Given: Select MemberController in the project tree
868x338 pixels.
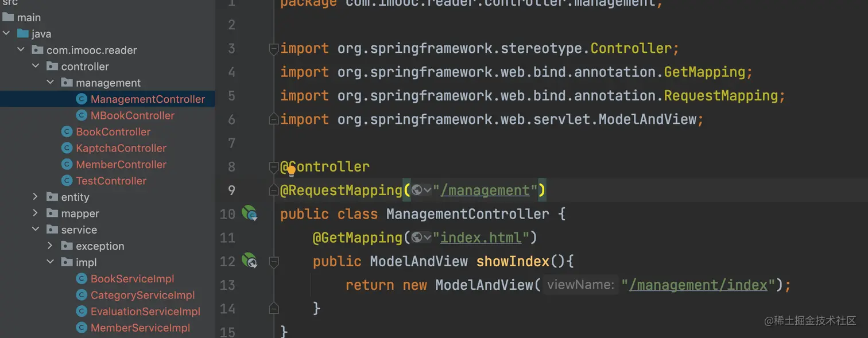Looking at the screenshot, I should click(121, 165).
